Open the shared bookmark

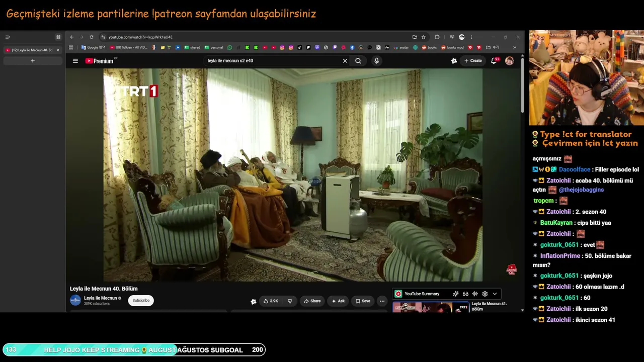click(x=192, y=47)
